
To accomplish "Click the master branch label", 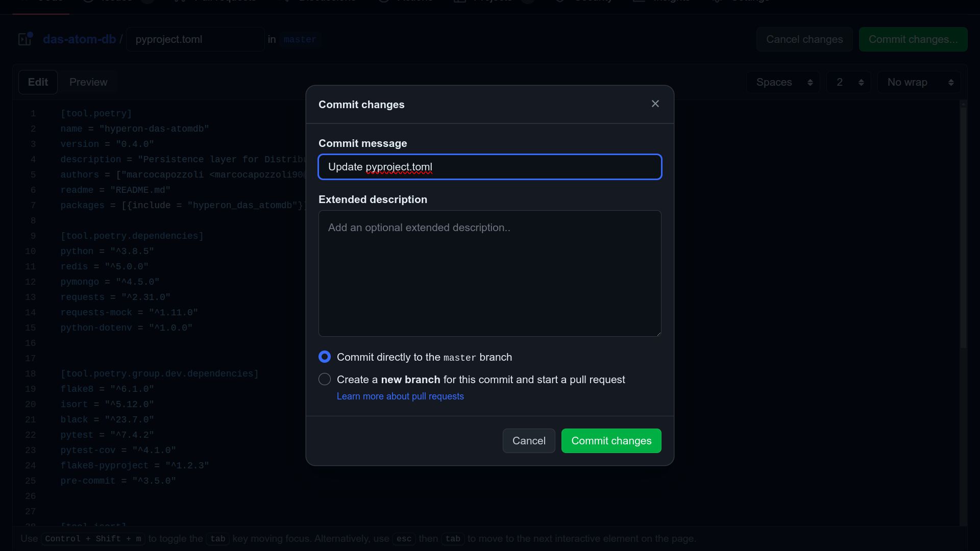I will (x=300, y=39).
